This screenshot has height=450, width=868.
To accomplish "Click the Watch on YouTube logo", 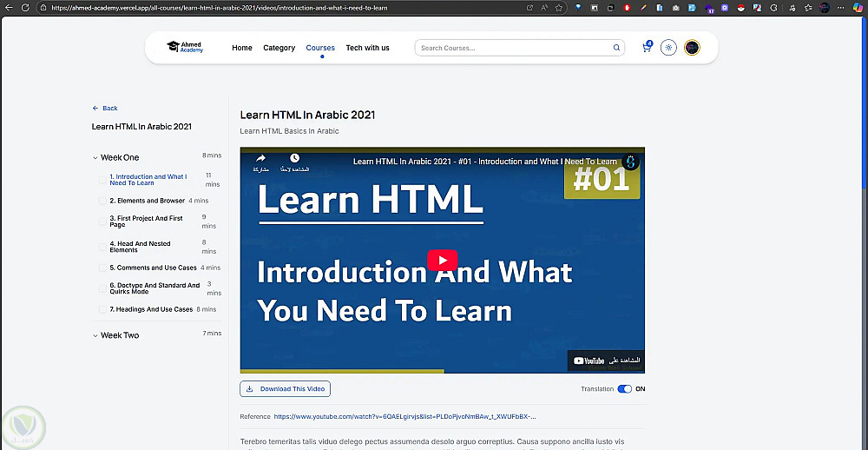I will point(606,361).
